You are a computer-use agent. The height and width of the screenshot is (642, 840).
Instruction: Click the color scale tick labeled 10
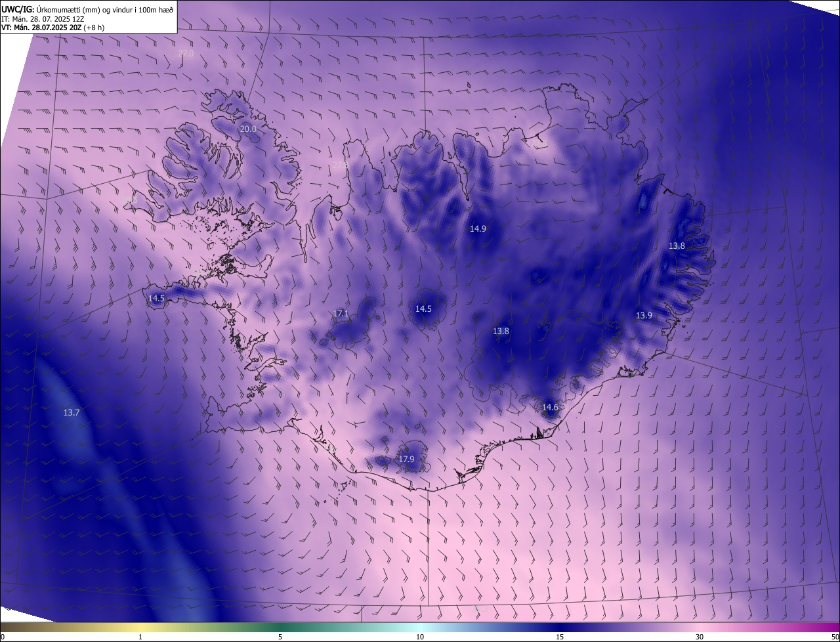[x=420, y=637]
